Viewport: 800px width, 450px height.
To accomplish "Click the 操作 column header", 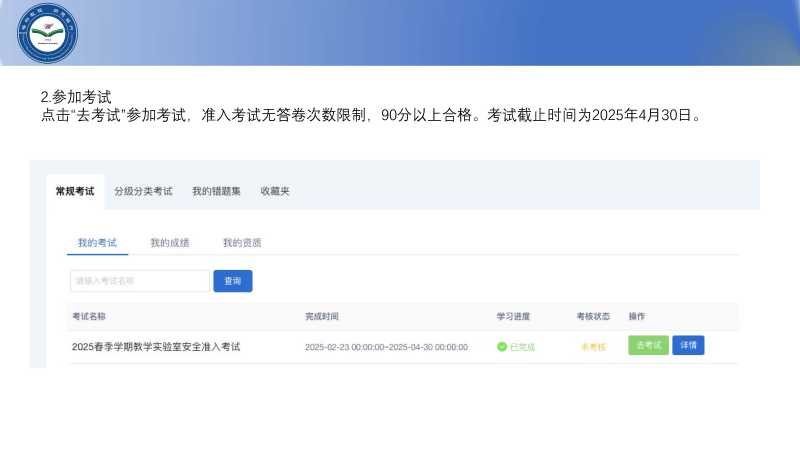I will click(637, 316).
